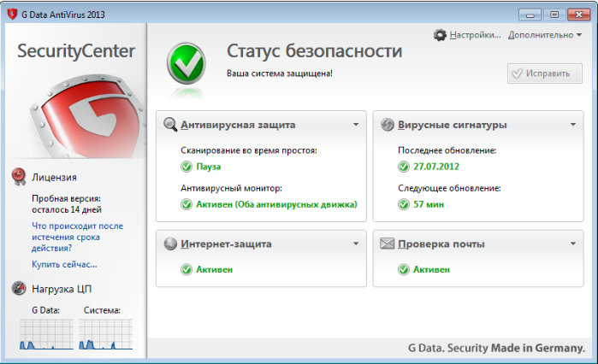Click the 27.07.2012 last update date
598x364 pixels.
click(x=436, y=167)
